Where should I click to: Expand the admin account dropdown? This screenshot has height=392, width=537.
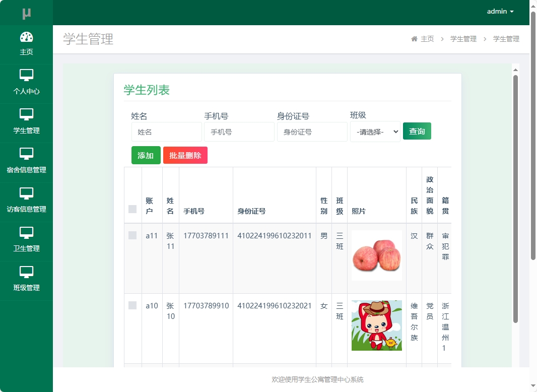[500, 11]
